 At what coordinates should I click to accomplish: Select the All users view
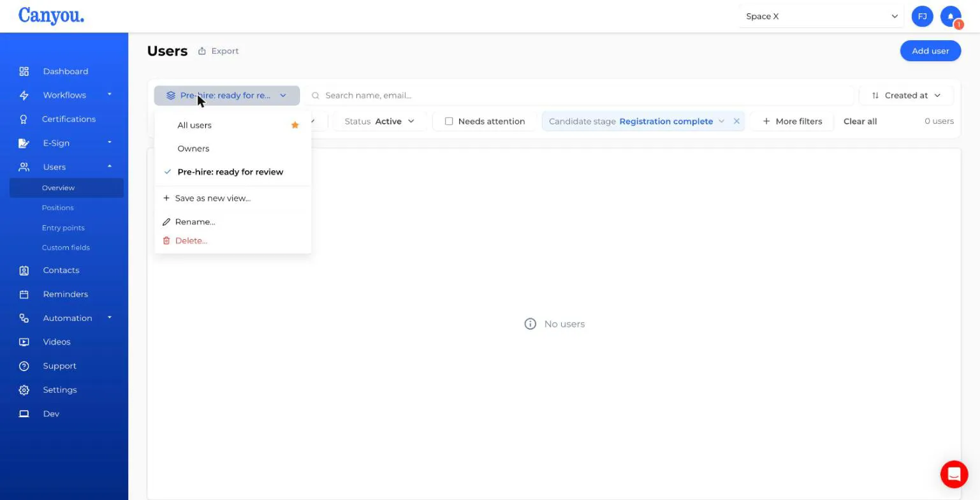click(x=233, y=125)
